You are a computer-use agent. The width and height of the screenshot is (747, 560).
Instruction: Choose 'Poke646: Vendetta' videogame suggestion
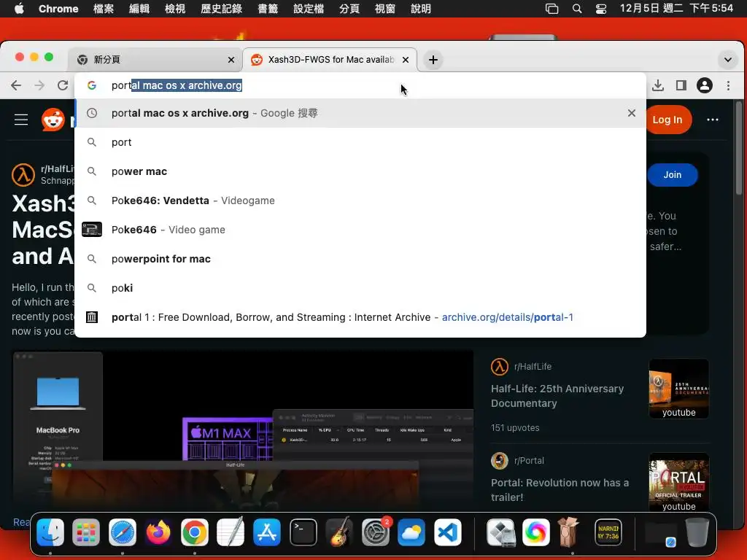(360, 201)
